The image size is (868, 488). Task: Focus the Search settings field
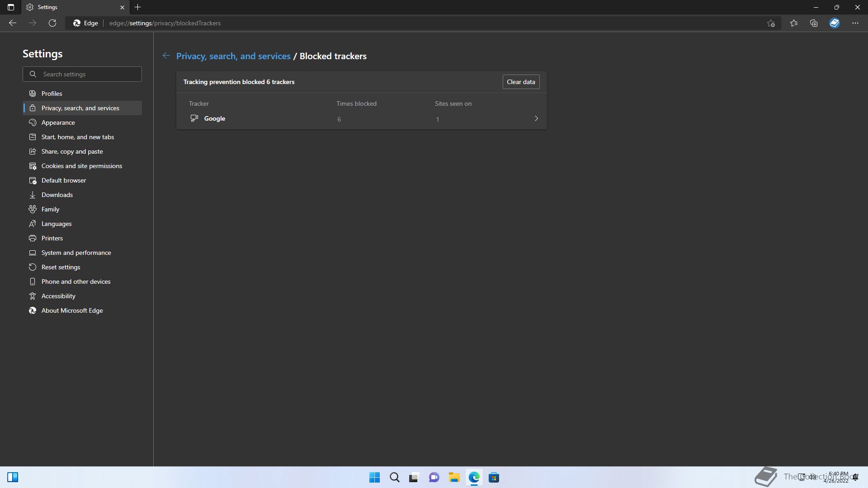pyautogui.click(x=90, y=74)
